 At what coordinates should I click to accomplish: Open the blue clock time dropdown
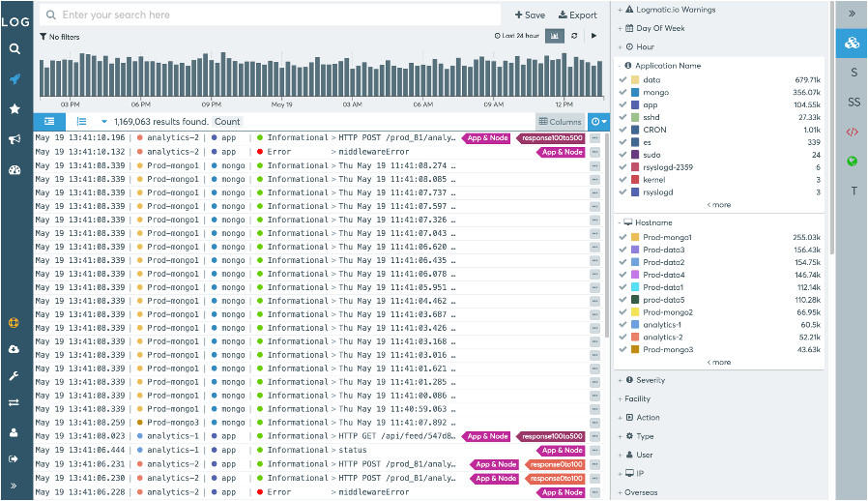(598, 121)
